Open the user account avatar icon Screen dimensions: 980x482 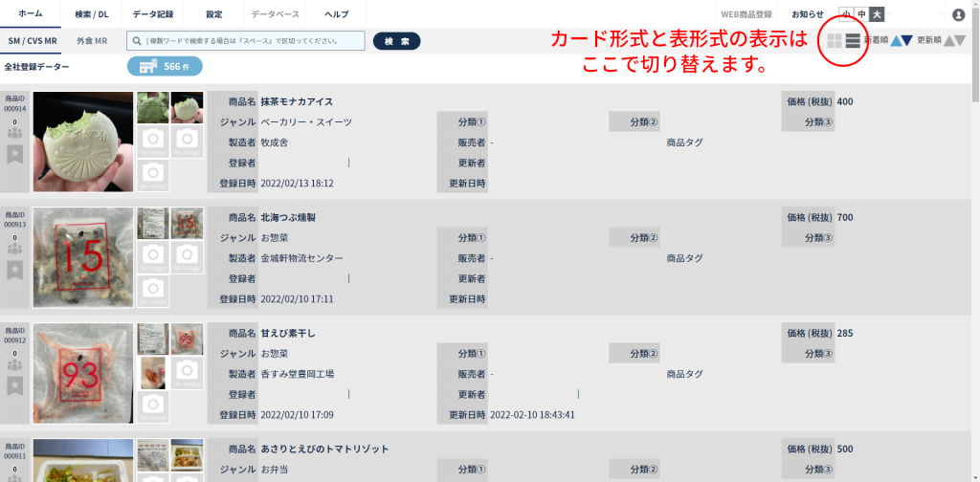tap(958, 14)
